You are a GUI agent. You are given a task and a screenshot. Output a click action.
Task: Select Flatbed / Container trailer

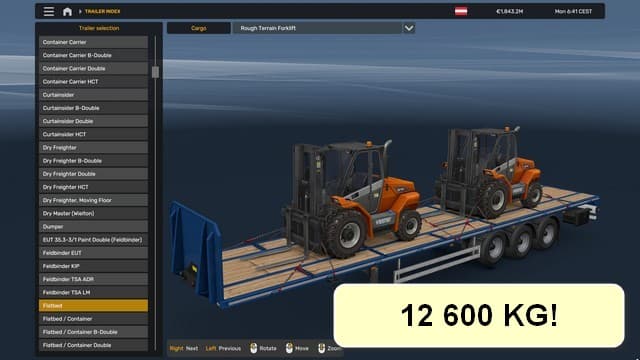[x=93, y=318]
